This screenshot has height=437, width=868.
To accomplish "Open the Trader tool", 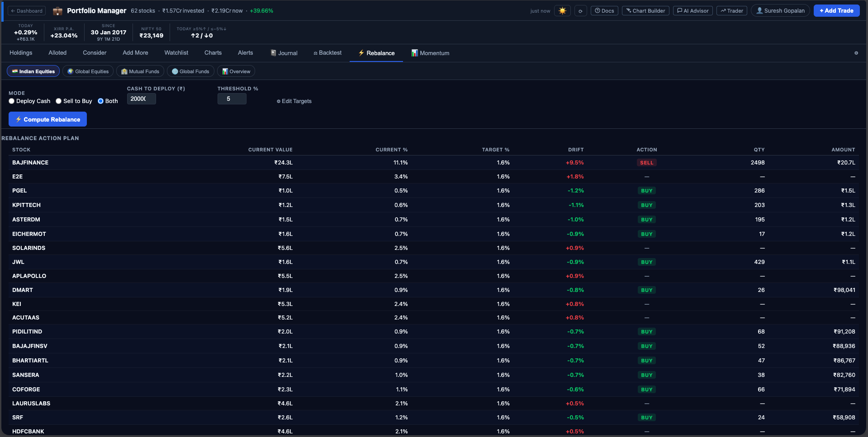I will (731, 10).
